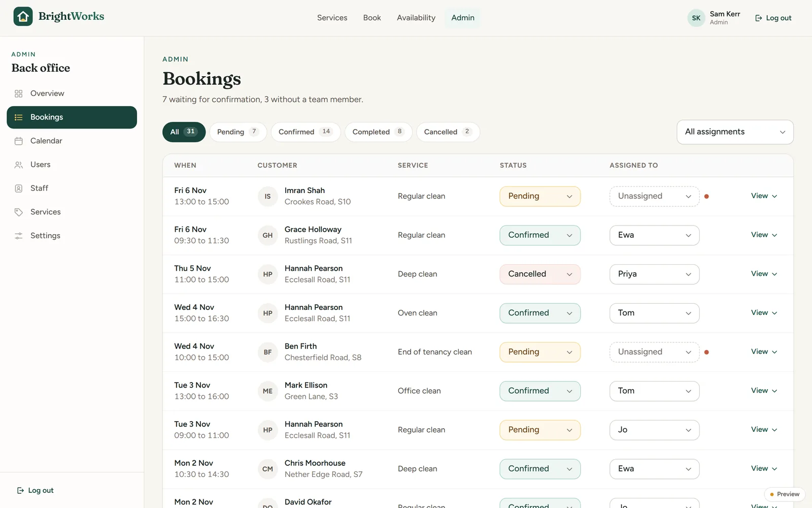
Task: Click the Bookings list icon in sidebar
Action: [x=19, y=117]
